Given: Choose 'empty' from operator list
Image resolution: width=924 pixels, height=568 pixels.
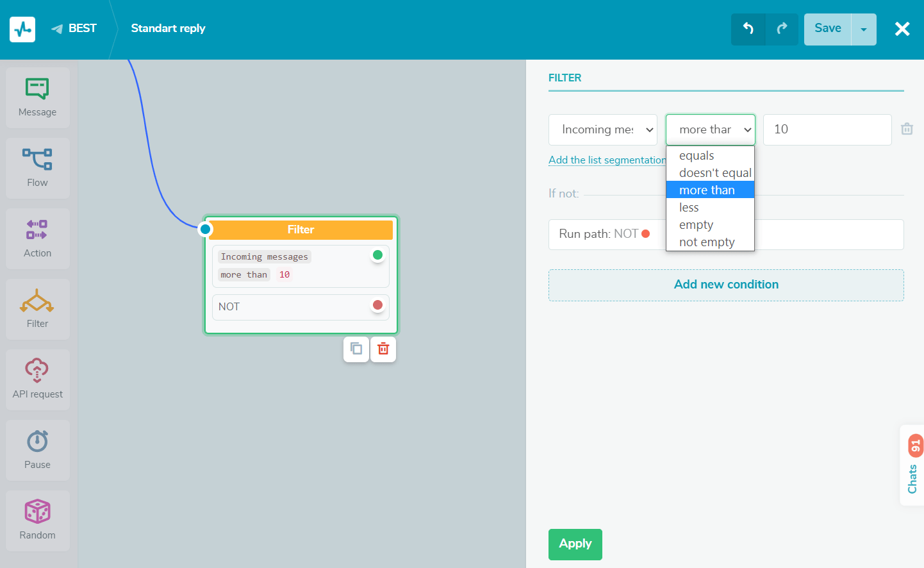Looking at the screenshot, I should coord(710,225).
